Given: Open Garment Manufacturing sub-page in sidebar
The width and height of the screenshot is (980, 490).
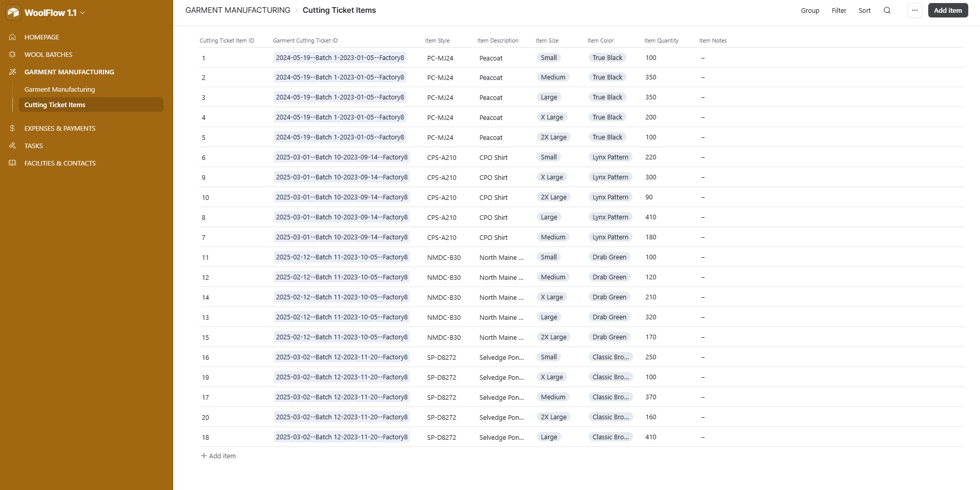Looking at the screenshot, I should pos(59,89).
